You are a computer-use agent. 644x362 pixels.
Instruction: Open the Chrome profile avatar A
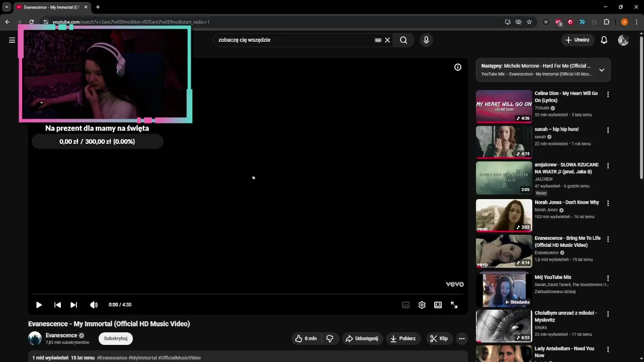pos(624,22)
